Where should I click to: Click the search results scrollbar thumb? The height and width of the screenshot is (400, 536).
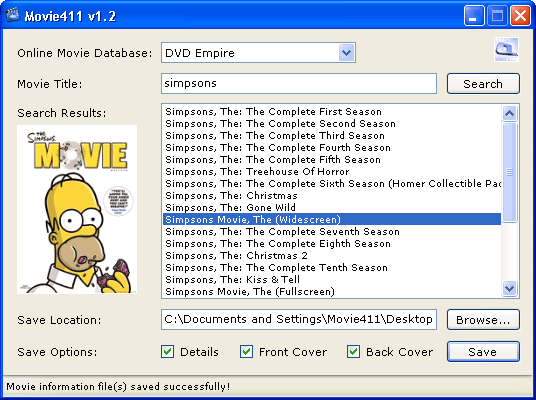tap(509, 172)
